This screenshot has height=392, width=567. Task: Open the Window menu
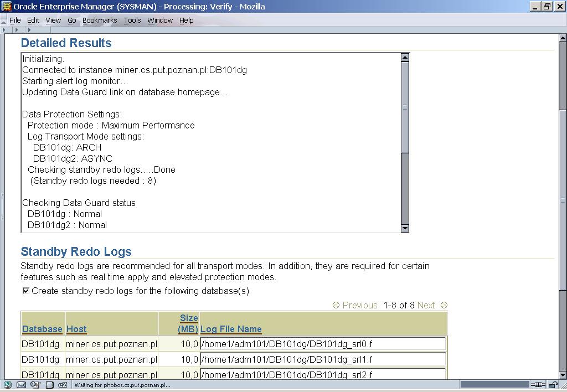(160, 20)
